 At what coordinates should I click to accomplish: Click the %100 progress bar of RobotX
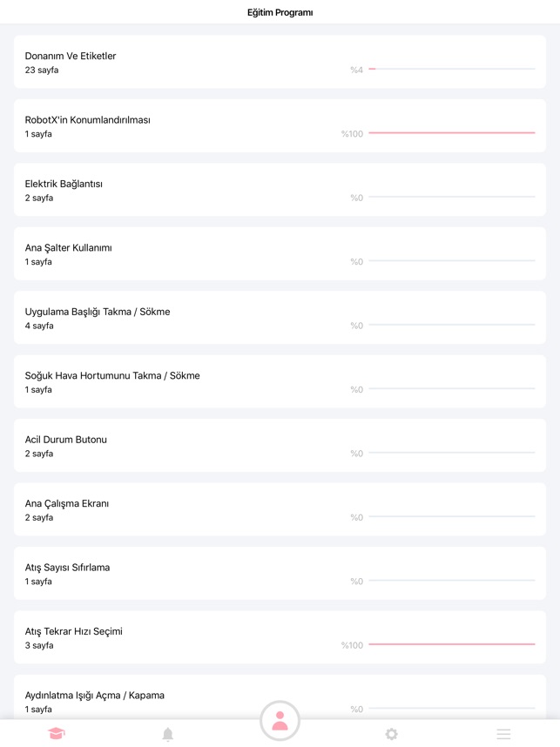452,133
